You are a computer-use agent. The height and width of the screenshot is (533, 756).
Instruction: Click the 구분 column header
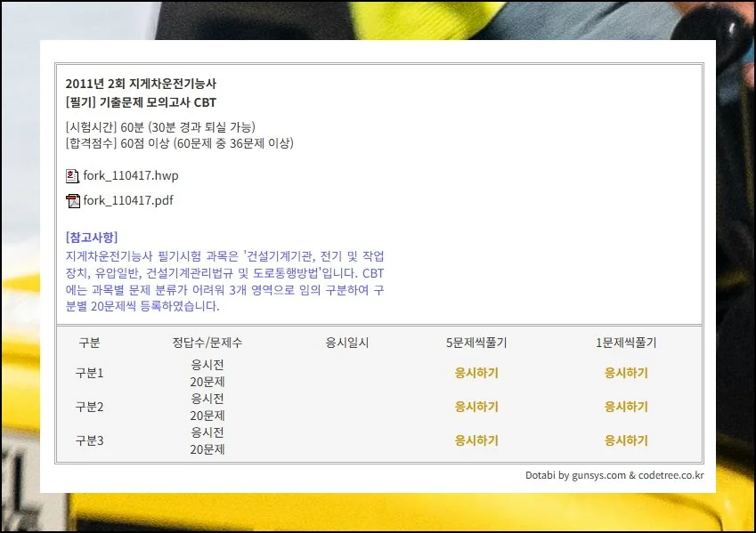pyautogui.click(x=89, y=343)
